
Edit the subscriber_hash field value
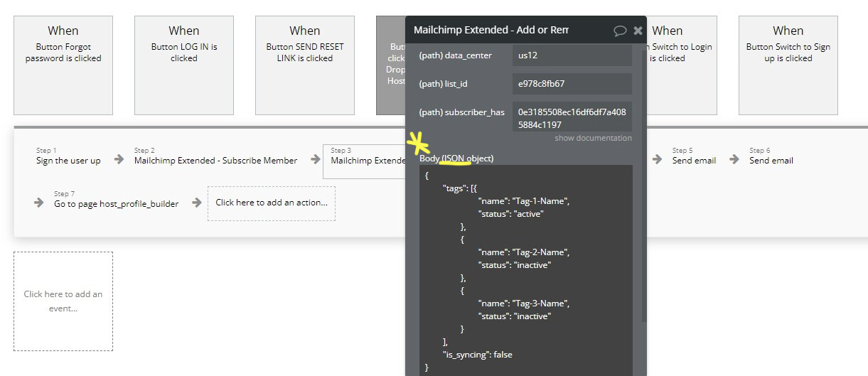coord(572,117)
